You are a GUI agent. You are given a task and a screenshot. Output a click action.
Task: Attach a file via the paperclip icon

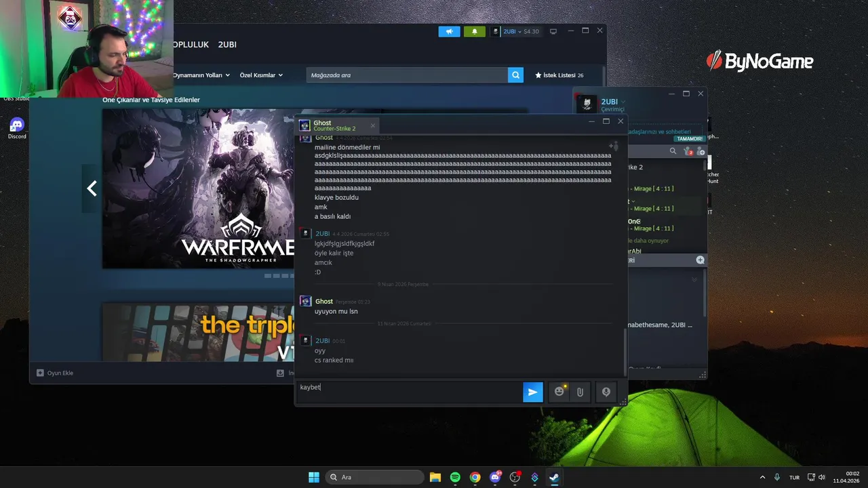tap(580, 392)
